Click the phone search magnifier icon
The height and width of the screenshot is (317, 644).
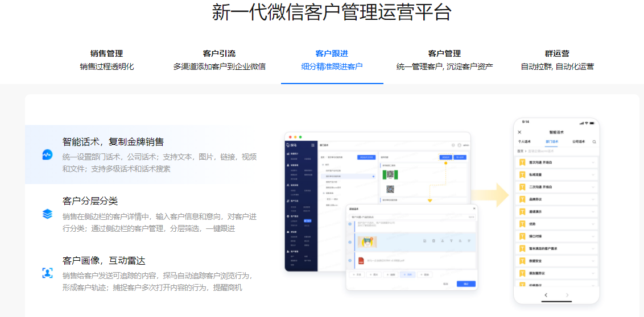pyautogui.click(x=594, y=142)
